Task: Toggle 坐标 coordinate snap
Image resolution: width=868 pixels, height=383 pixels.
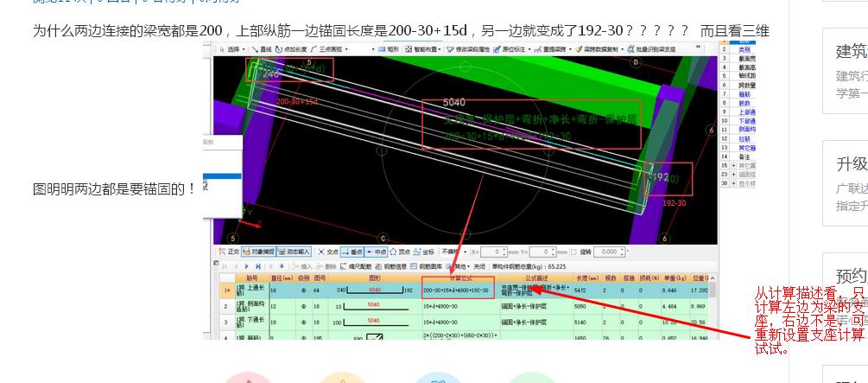Action: click(x=425, y=252)
